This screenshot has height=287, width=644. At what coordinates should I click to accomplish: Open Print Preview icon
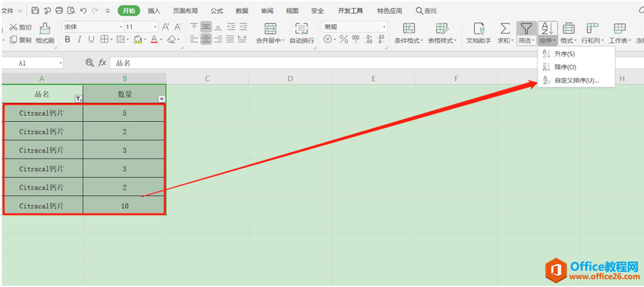(71, 11)
